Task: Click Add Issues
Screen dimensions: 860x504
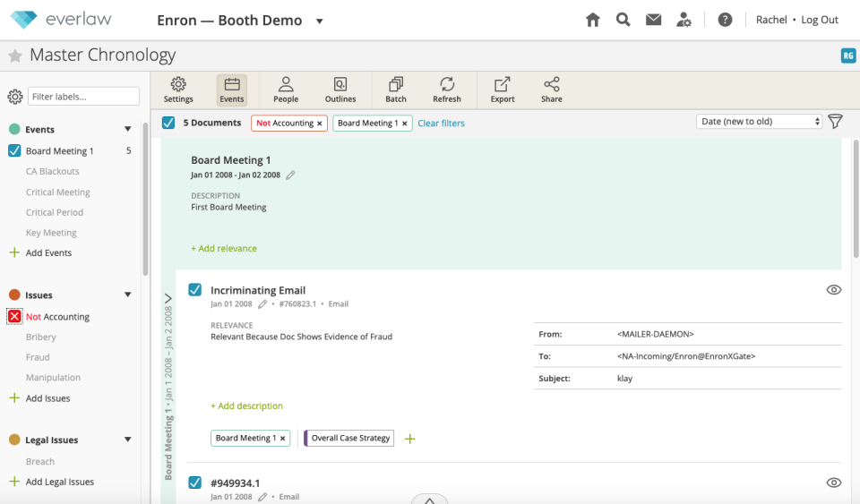Action: 39,398
